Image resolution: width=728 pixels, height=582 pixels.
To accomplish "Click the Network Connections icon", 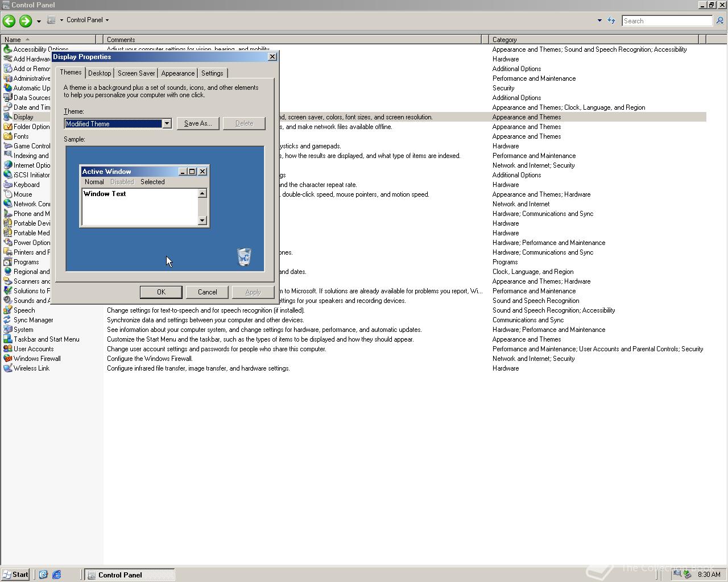I will [x=7, y=204].
